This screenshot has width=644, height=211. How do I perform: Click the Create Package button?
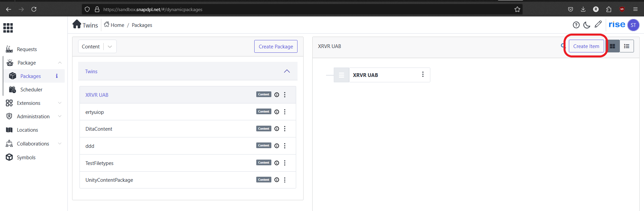coord(276,47)
